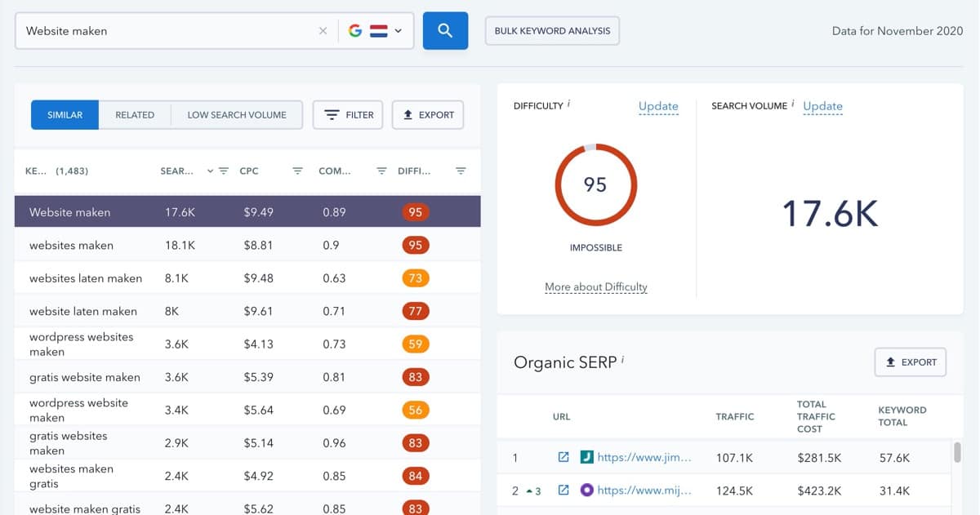Select the wordpress website maken keyword
Screen dimensions: 980x515
point(78,410)
